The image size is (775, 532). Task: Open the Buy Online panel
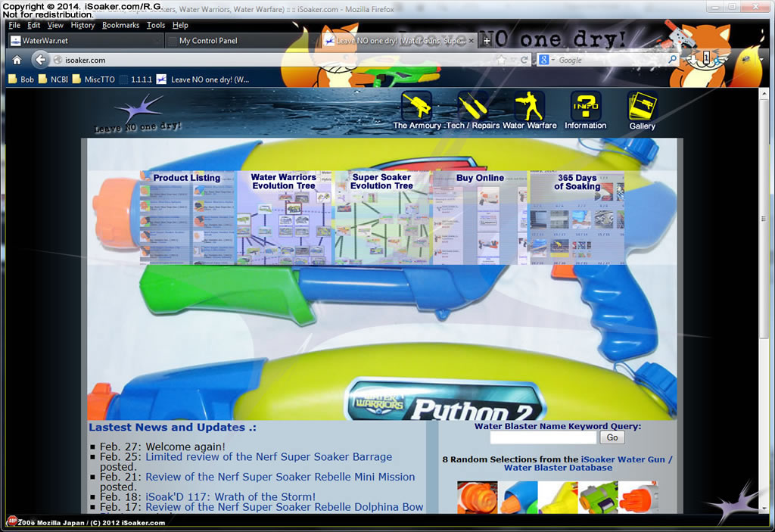[x=479, y=217]
